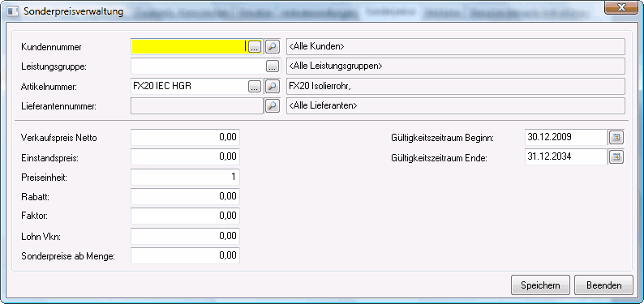Open Leistungsgruppe ellipsis lookup button
The image size is (644, 304).
272,66
